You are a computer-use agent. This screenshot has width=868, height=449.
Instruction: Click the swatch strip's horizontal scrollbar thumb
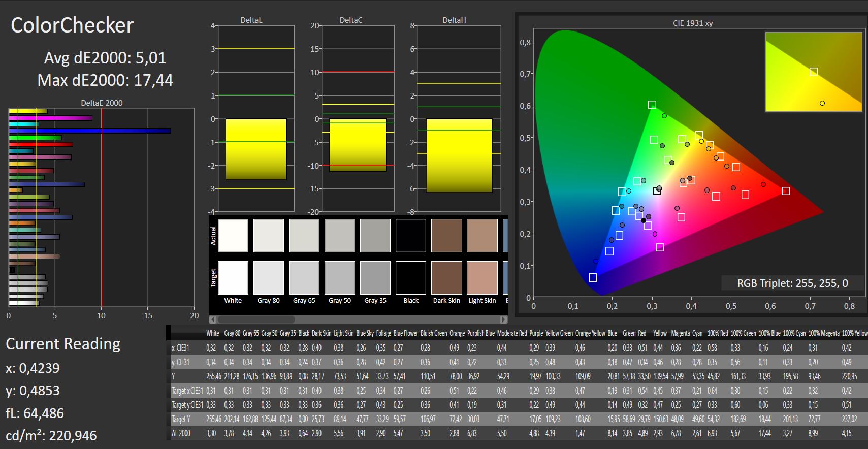(256, 319)
